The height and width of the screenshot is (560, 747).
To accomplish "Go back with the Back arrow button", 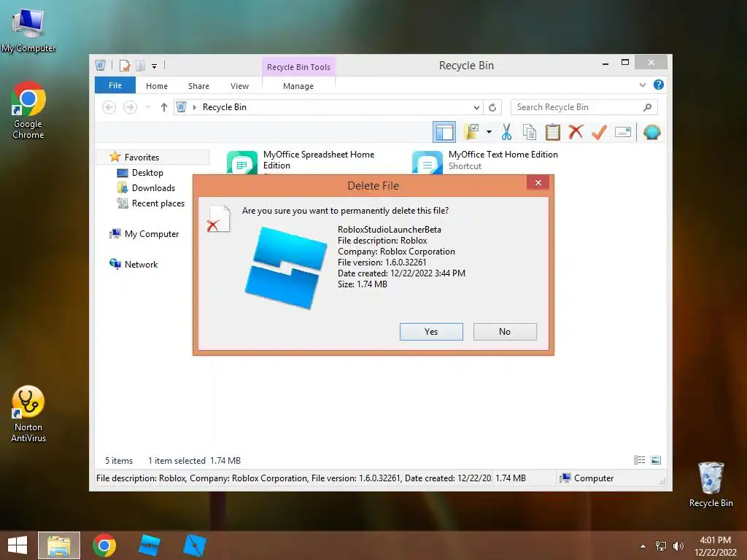I will pos(109,107).
